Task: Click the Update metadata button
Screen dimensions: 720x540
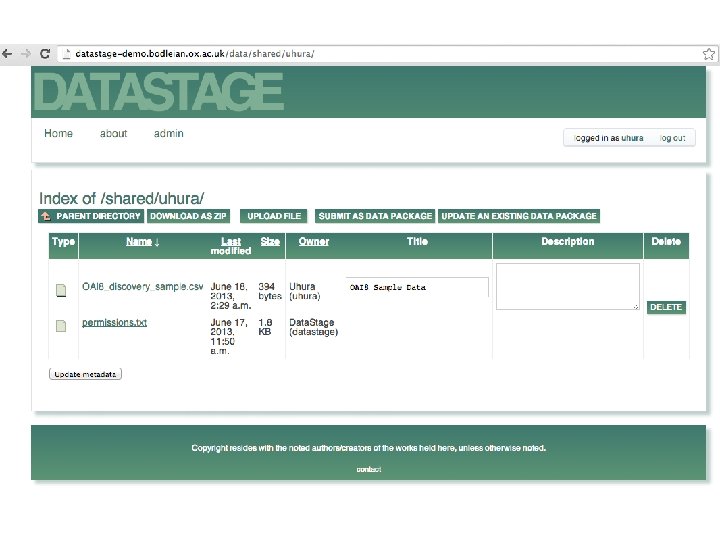Action: (x=85, y=374)
